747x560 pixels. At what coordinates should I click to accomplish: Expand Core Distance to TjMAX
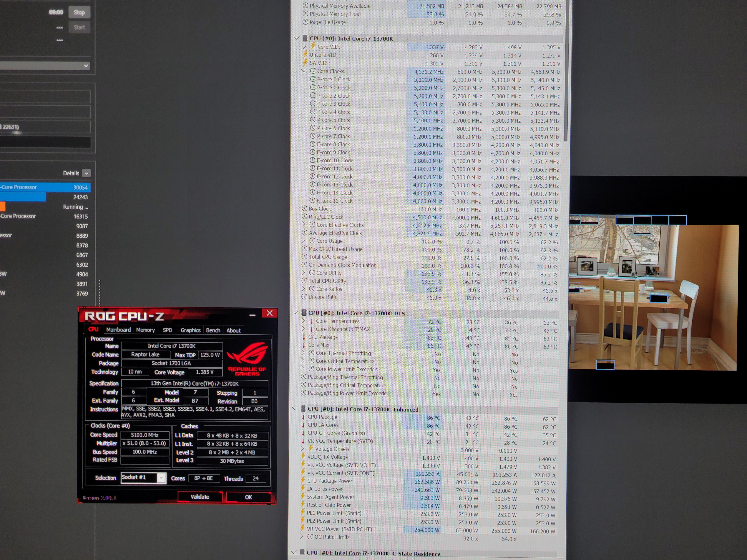point(303,329)
